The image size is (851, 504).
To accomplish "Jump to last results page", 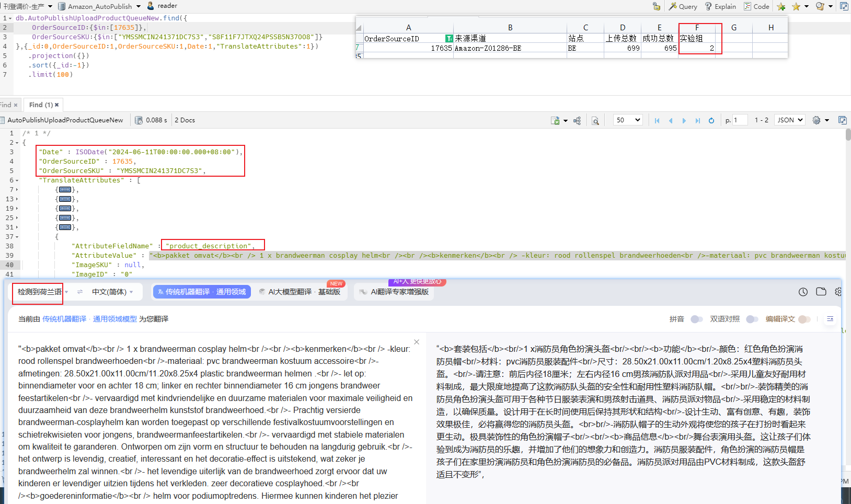I will [698, 120].
